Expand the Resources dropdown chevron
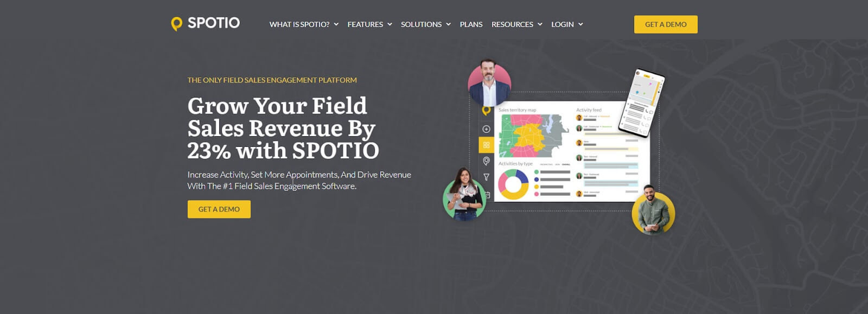 pos(540,24)
